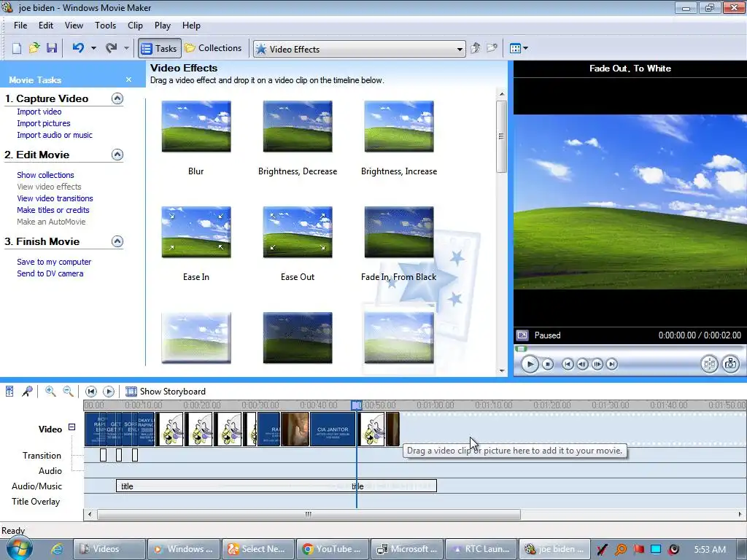Close the Movie Tasks pane
This screenshot has height=560, width=747.
pyautogui.click(x=128, y=79)
